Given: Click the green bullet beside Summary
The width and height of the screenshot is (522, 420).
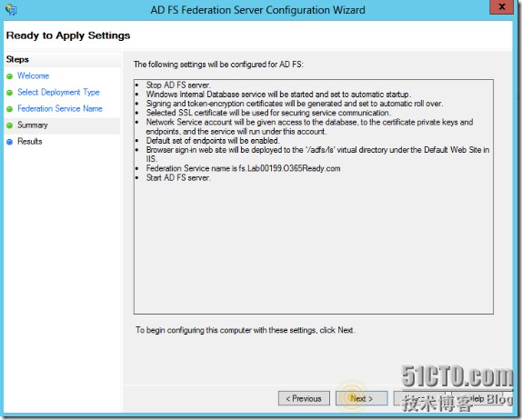Looking at the screenshot, I should tap(10, 125).
